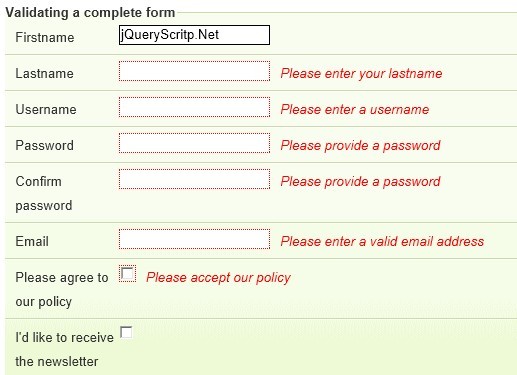The height and width of the screenshot is (375, 517).
Task: Click the Username label
Action: coord(46,109)
